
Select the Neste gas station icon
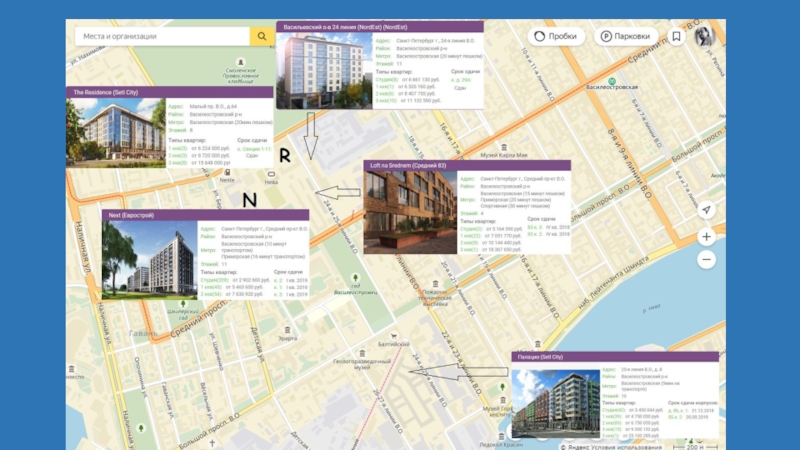(x=227, y=172)
